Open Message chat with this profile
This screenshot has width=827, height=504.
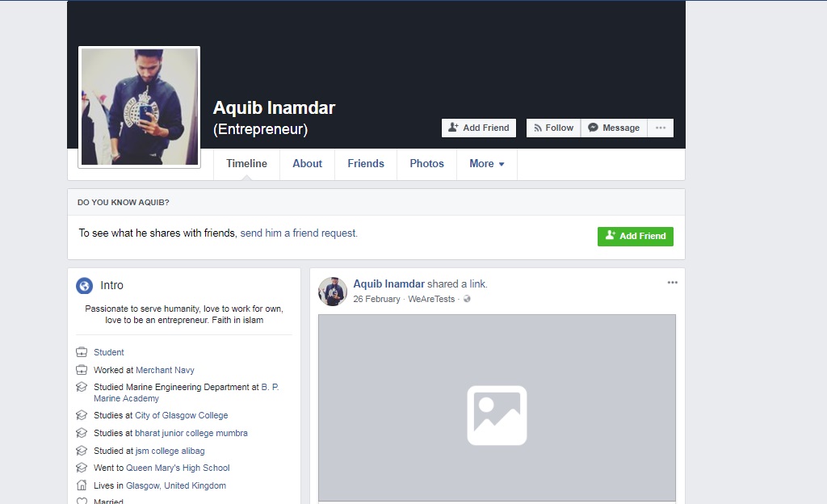coord(614,128)
